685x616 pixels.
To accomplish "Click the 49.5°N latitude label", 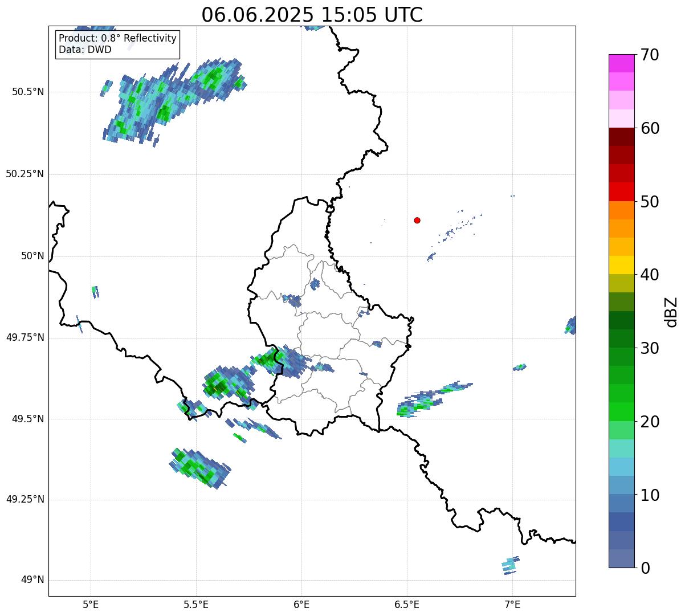I will (27, 419).
